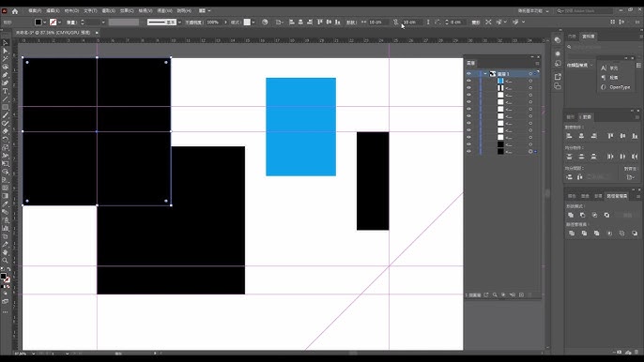Click the stroke swatch with red slash

[53, 23]
